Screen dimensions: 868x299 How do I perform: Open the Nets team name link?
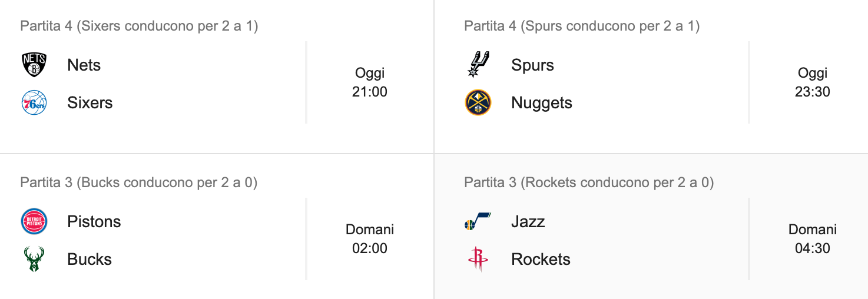(x=84, y=65)
